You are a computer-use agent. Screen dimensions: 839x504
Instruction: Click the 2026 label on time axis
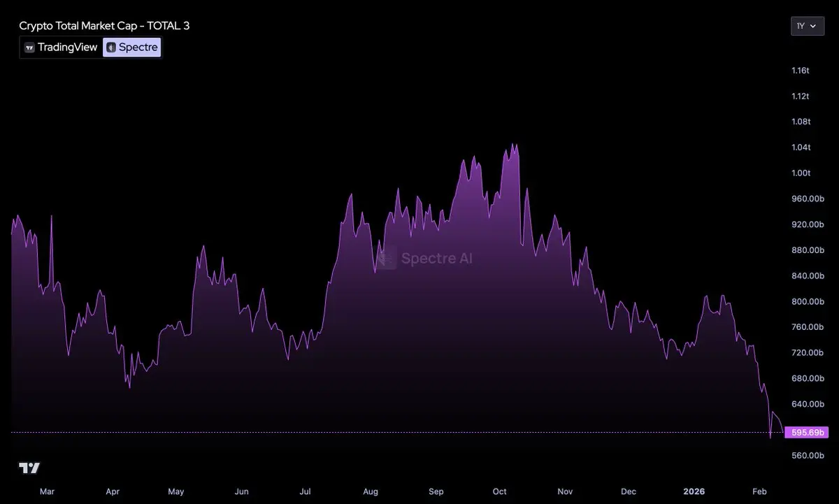694,492
